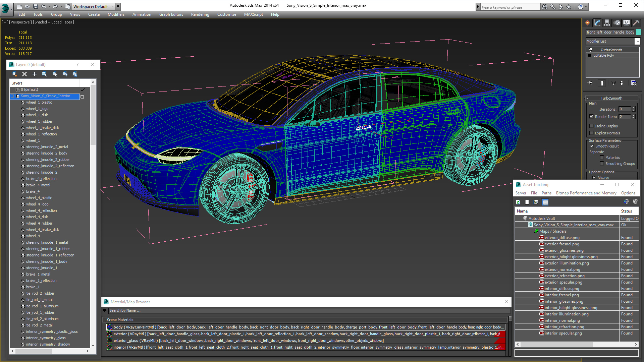Click Render Iters spinner down arrow
The height and width of the screenshot is (362, 644).
click(x=633, y=118)
